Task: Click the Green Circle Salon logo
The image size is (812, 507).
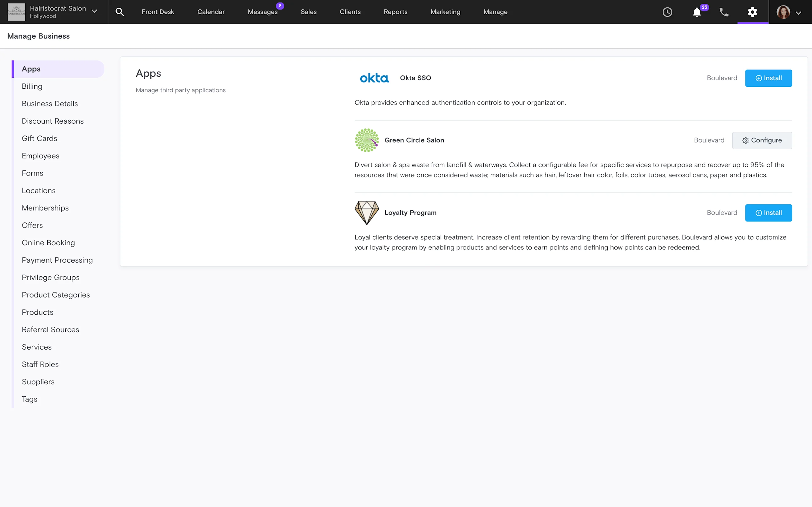Action: [x=367, y=140]
